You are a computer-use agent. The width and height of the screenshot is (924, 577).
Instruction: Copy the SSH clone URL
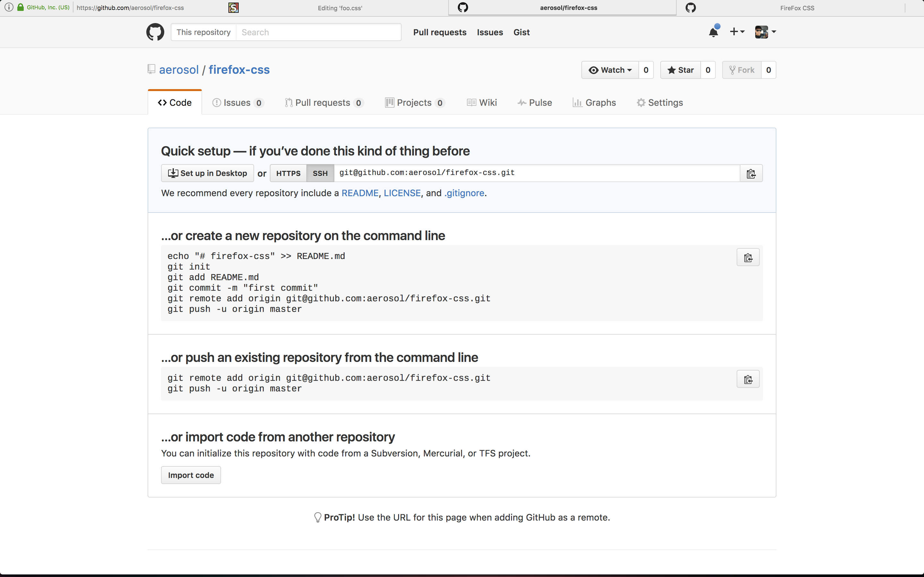[x=751, y=174]
